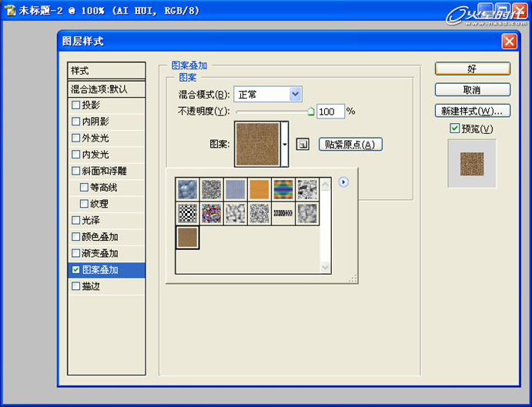Choose the solid orange pattern swatch
The width and height of the screenshot is (532, 407).
pyautogui.click(x=259, y=189)
